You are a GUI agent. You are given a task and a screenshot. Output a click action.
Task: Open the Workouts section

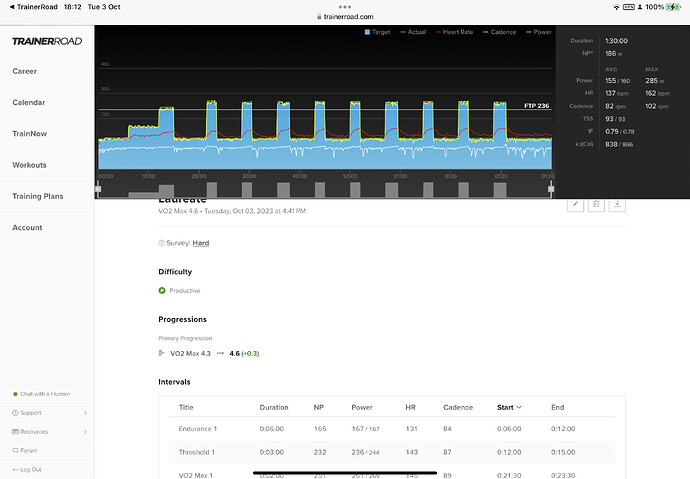pos(29,165)
